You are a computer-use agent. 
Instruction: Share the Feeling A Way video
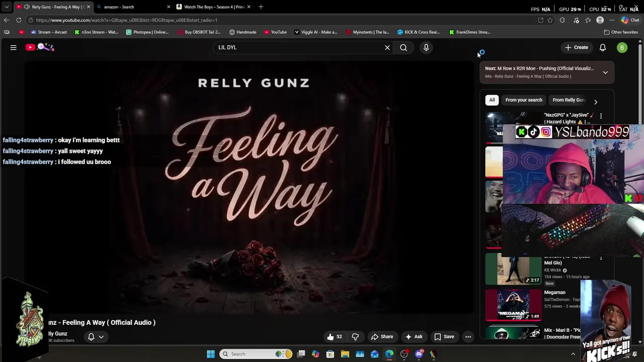pyautogui.click(x=382, y=337)
